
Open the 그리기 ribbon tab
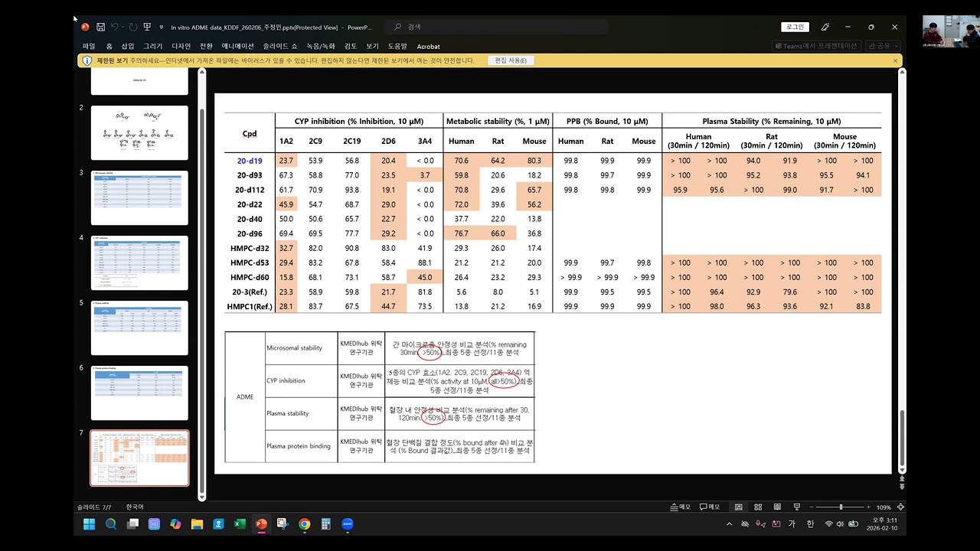pos(153,46)
